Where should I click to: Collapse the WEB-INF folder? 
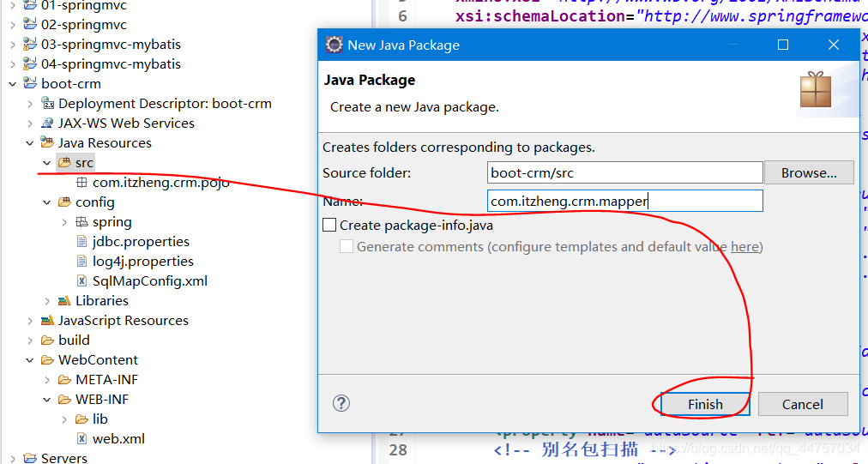point(47,400)
